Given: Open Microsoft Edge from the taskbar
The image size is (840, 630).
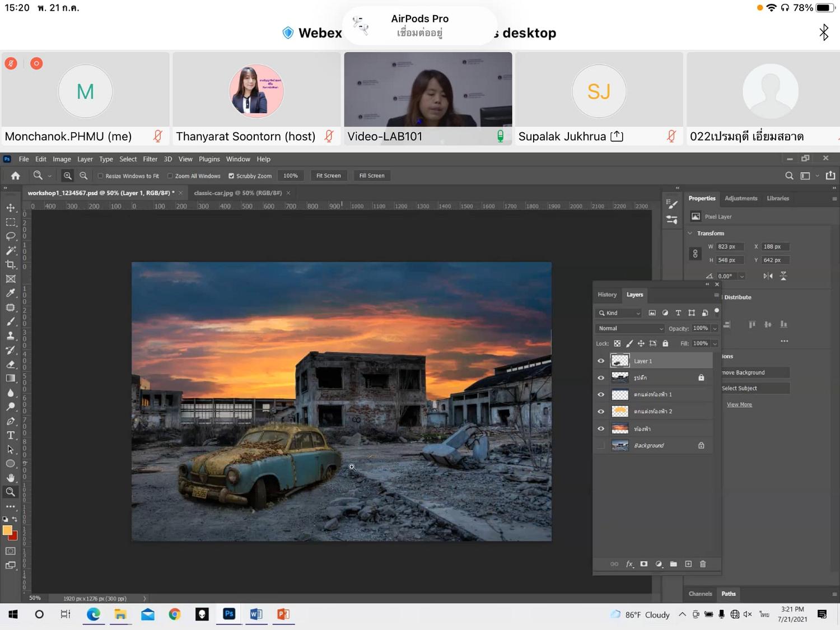Looking at the screenshot, I should coord(93,614).
